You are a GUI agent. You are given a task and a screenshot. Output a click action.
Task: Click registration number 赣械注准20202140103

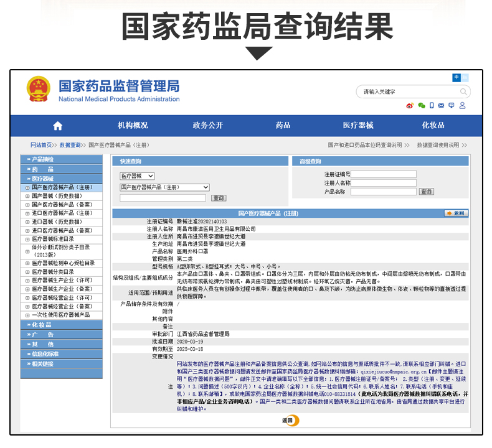[x=202, y=222]
